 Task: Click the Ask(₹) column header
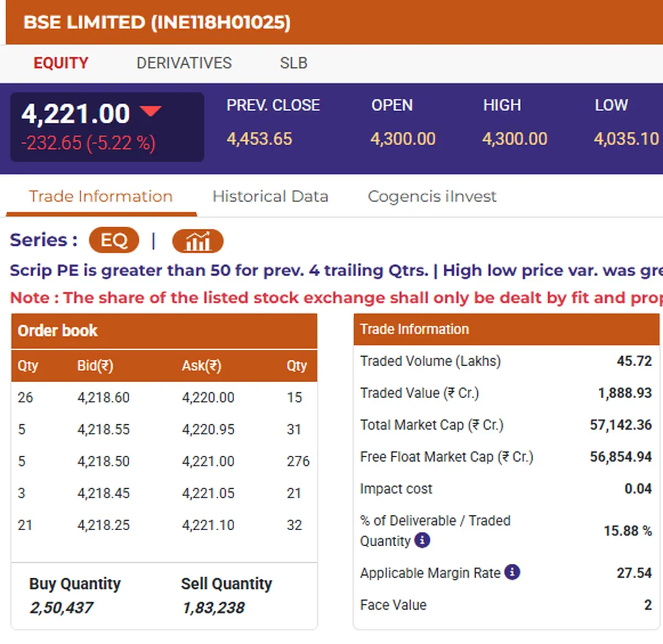(201, 366)
